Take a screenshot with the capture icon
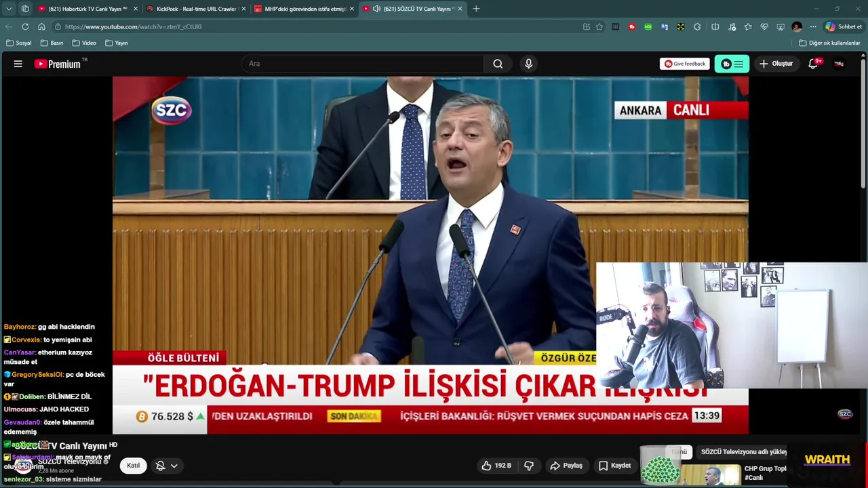868x488 pixels. pos(781,26)
